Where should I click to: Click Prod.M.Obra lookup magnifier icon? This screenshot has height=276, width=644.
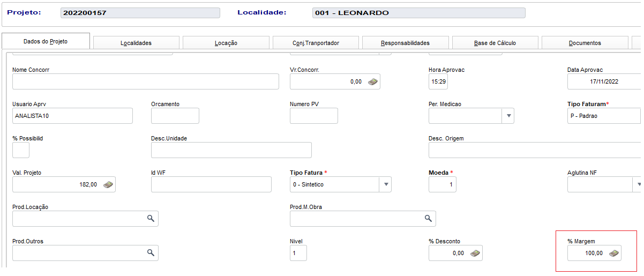[428, 219]
